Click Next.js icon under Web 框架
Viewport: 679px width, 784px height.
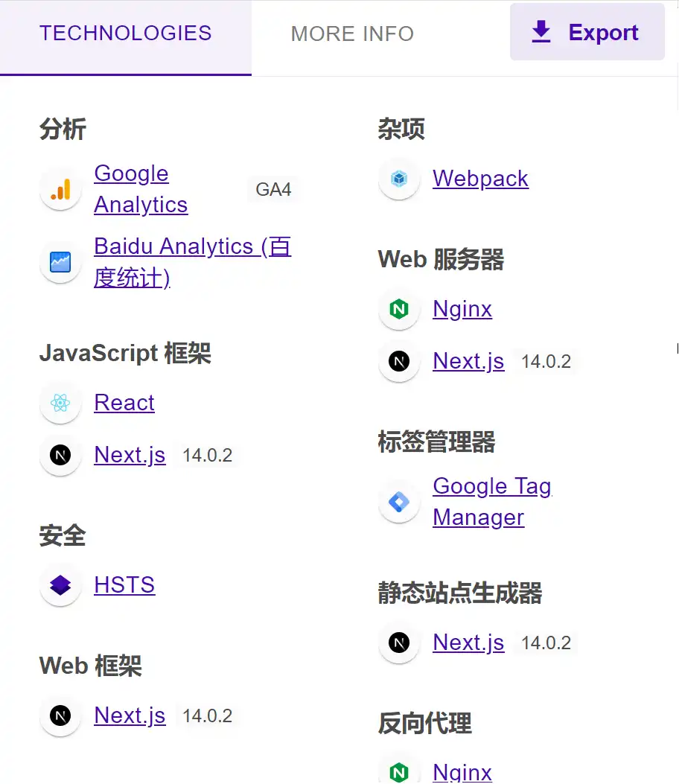[60, 716]
